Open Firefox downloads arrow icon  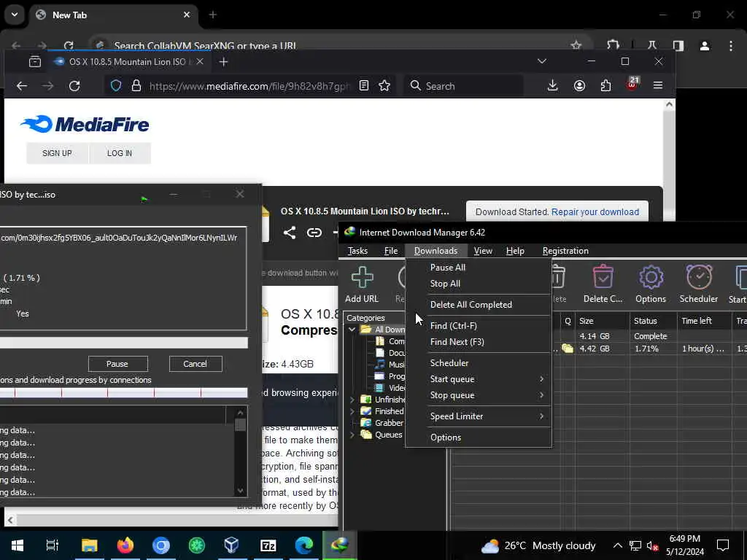553,86
